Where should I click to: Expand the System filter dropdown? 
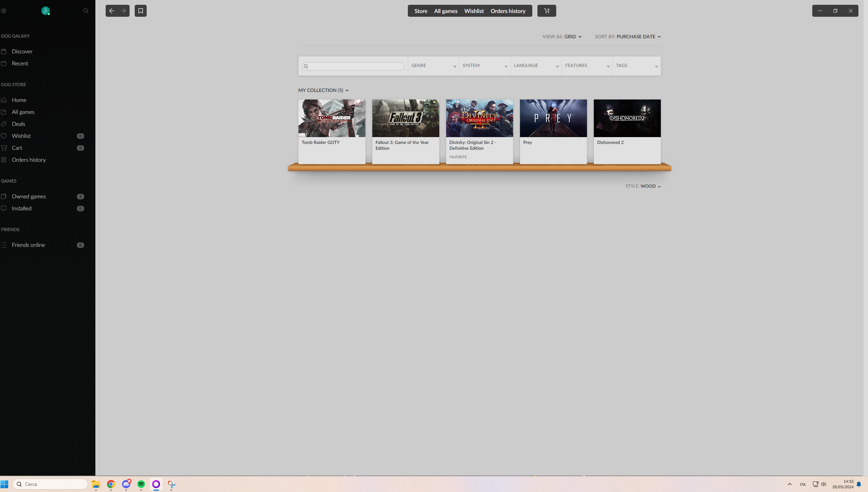tap(485, 66)
